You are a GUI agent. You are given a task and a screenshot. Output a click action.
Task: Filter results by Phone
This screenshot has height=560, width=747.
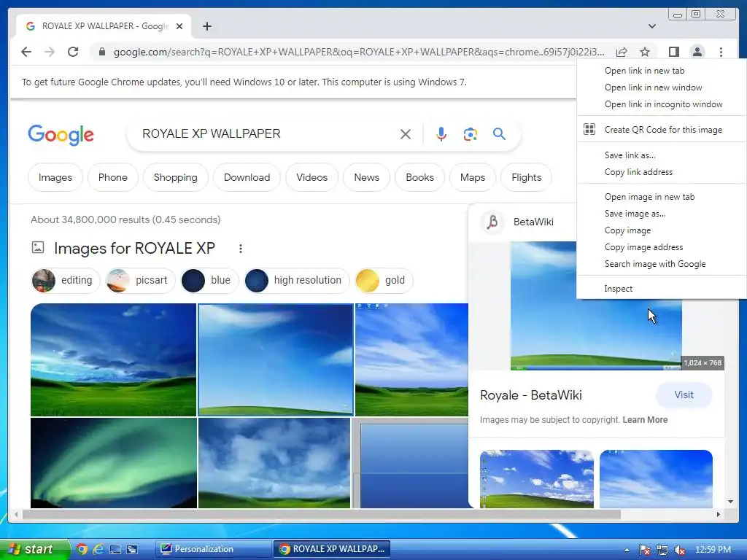coord(112,177)
